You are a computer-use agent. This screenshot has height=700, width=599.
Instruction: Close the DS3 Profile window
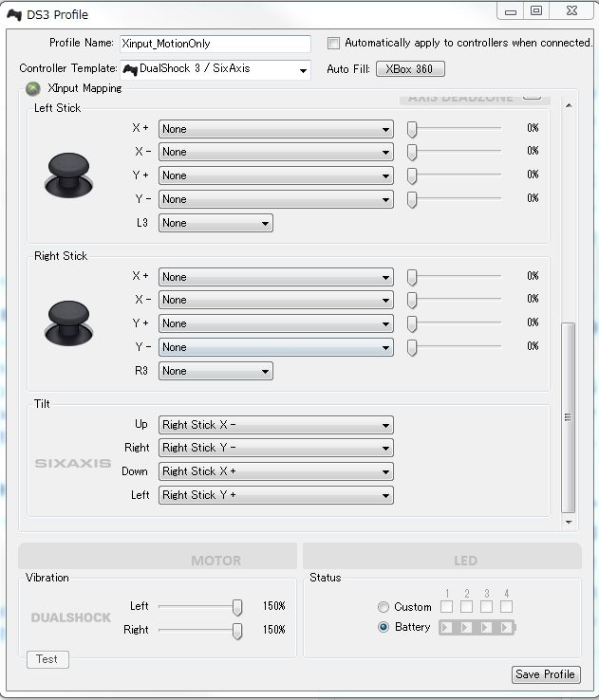click(571, 10)
